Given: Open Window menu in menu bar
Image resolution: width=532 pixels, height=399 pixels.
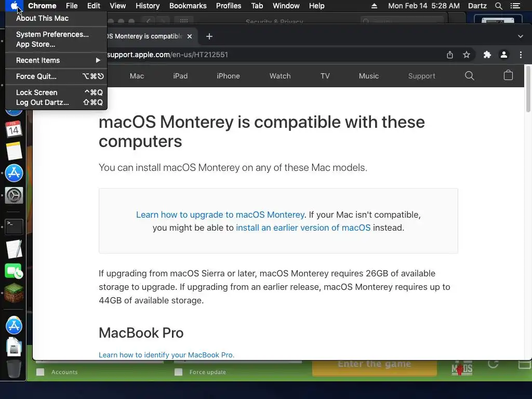Looking at the screenshot, I should [x=286, y=6].
